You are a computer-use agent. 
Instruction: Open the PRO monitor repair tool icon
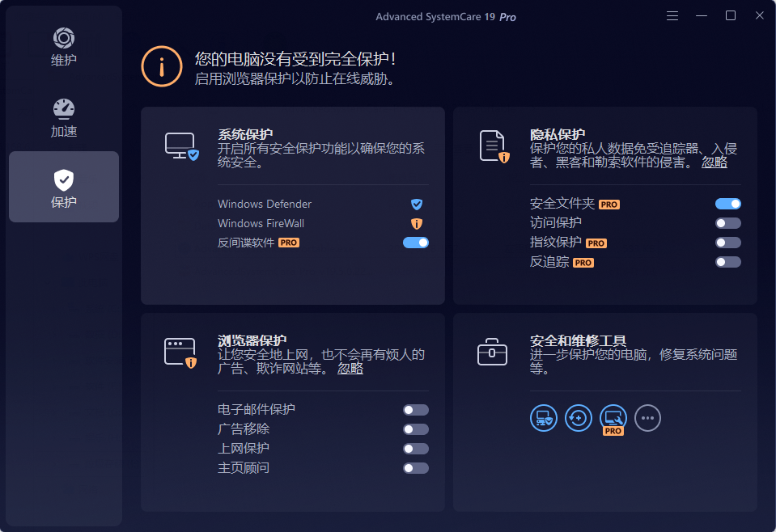[x=613, y=418]
